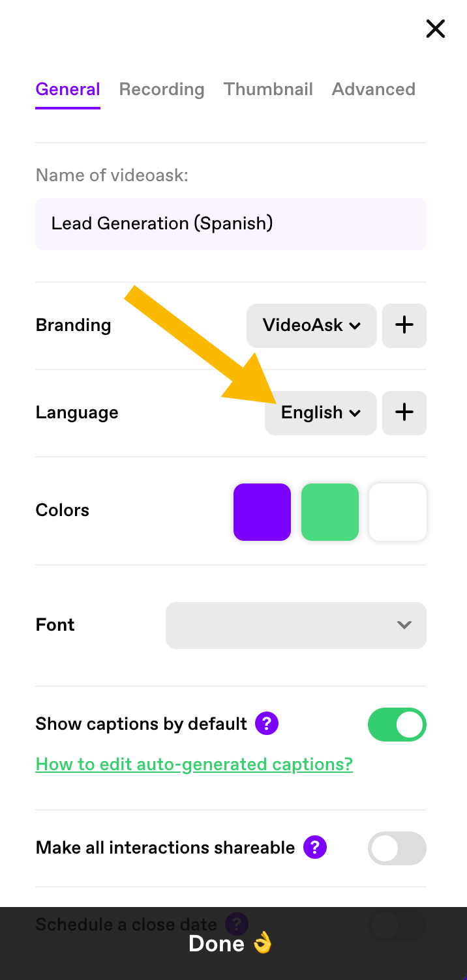Click the Name of videoask input field
The image size is (467, 980).
click(x=231, y=224)
